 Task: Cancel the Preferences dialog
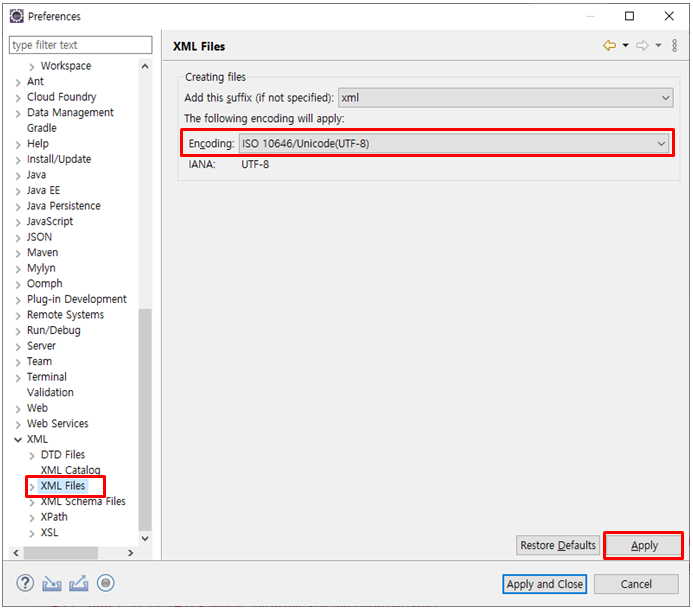pos(636,584)
